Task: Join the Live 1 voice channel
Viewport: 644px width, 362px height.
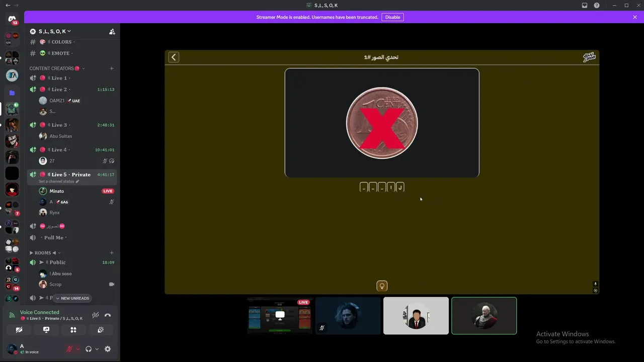Action: (x=72, y=78)
